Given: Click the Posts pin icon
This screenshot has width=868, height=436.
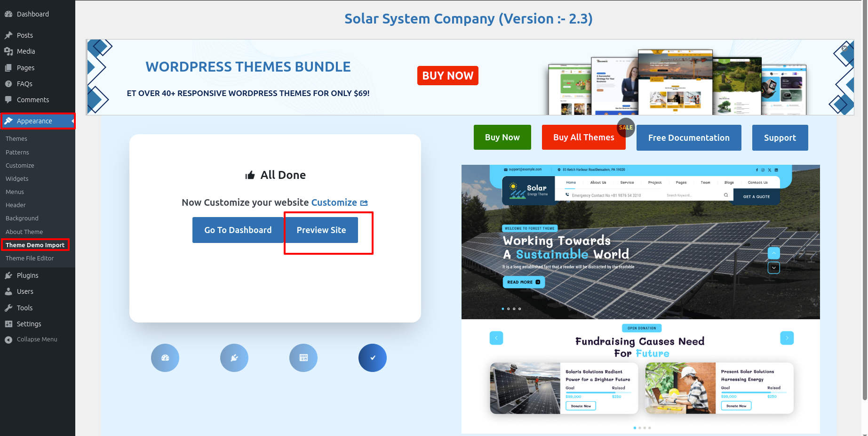Looking at the screenshot, I should 8,35.
